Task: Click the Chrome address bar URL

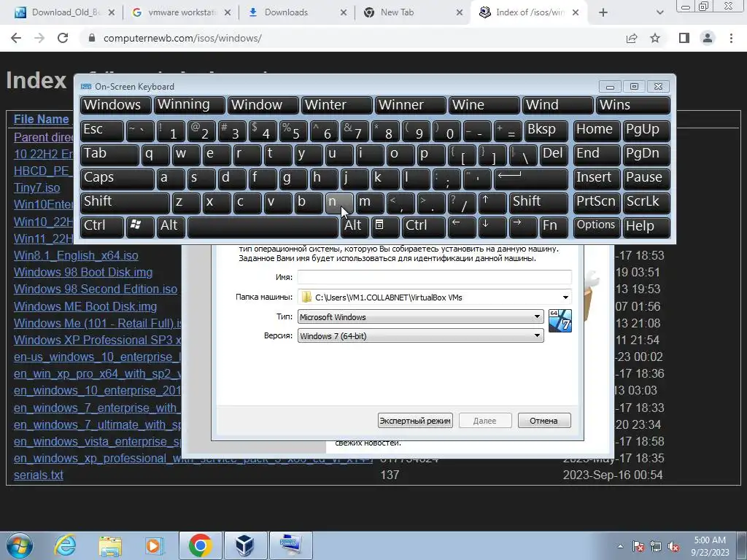Action: coord(182,38)
